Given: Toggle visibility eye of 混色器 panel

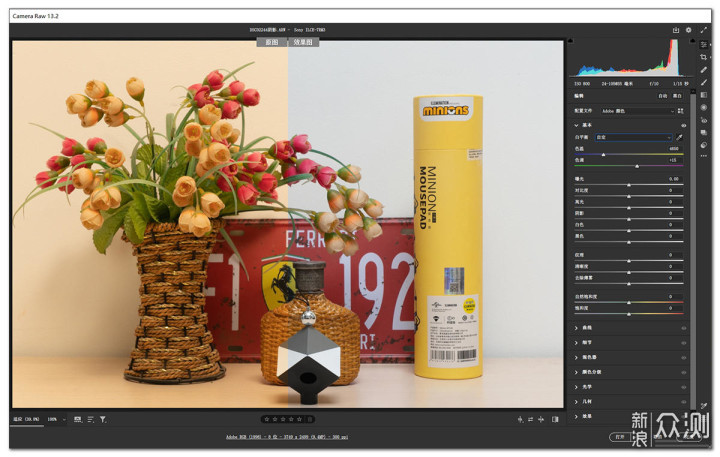Looking at the screenshot, I should click(x=684, y=357).
